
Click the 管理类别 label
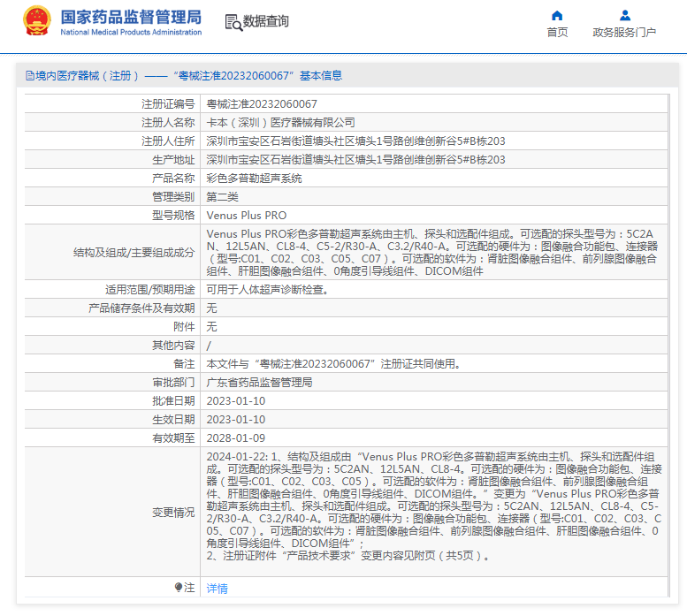coord(173,197)
